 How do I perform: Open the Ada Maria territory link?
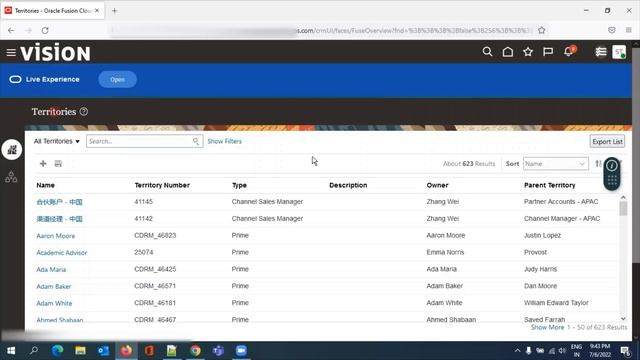pyautogui.click(x=51, y=269)
